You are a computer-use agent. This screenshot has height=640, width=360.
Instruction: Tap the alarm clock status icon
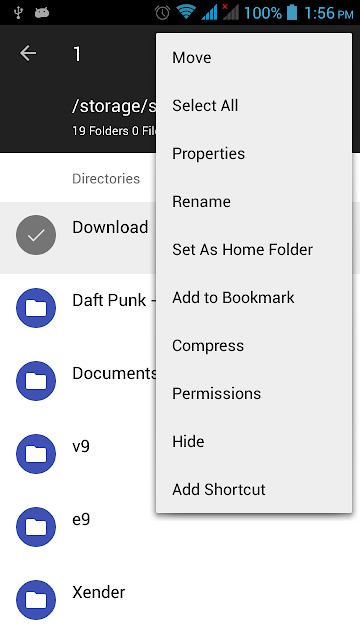pyautogui.click(x=162, y=13)
